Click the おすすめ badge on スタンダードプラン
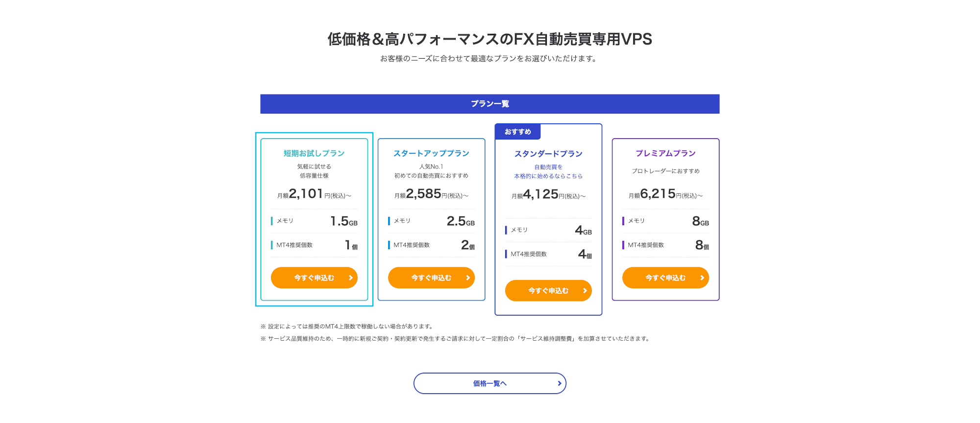The width and height of the screenshot is (980, 423). [x=517, y=132]
